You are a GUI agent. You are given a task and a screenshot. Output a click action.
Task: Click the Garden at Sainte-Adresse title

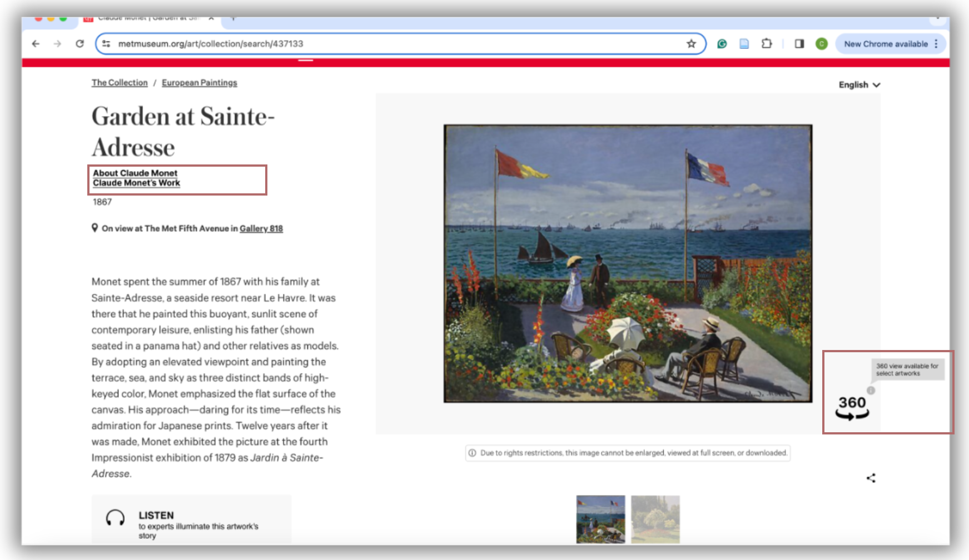click(x=183, y=132)
